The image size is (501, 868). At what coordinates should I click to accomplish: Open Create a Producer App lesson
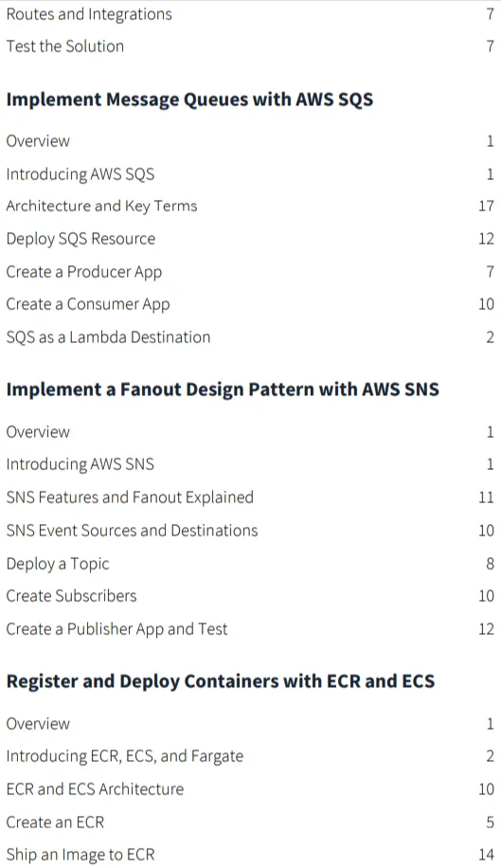pos(84,272)
